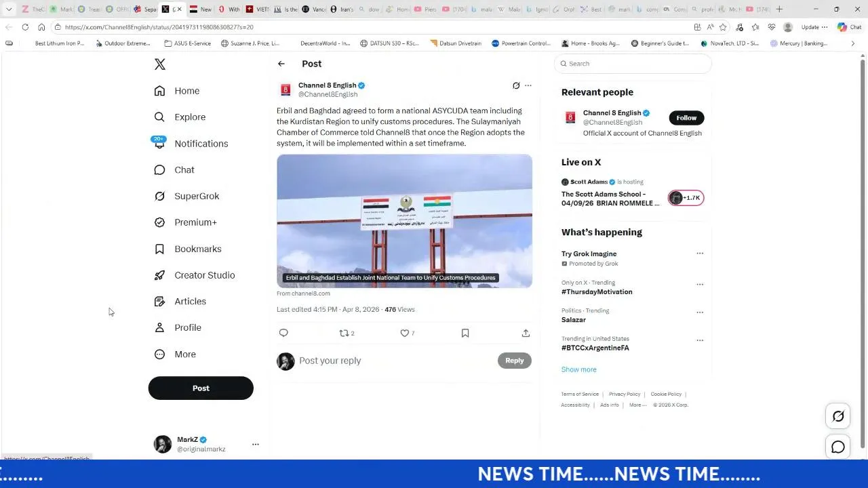The height and width of the screenshot is (488, 868).
Task: Click the X logo in sidebar
Action: (160, 64)
